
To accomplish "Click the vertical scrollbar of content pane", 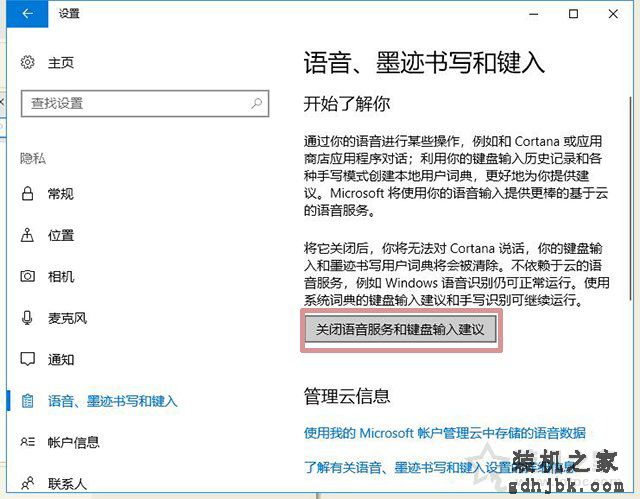I will click(630, 200).
